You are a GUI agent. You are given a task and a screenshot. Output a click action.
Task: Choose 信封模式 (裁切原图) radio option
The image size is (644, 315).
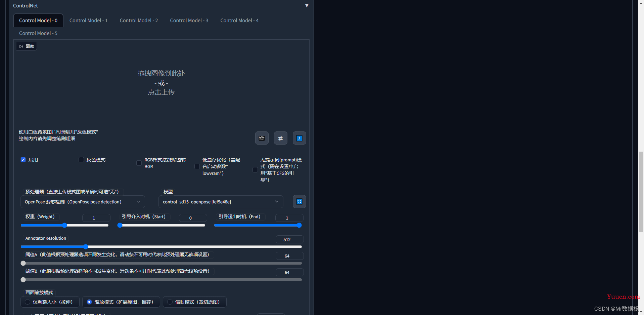click(x=170, y=302)
